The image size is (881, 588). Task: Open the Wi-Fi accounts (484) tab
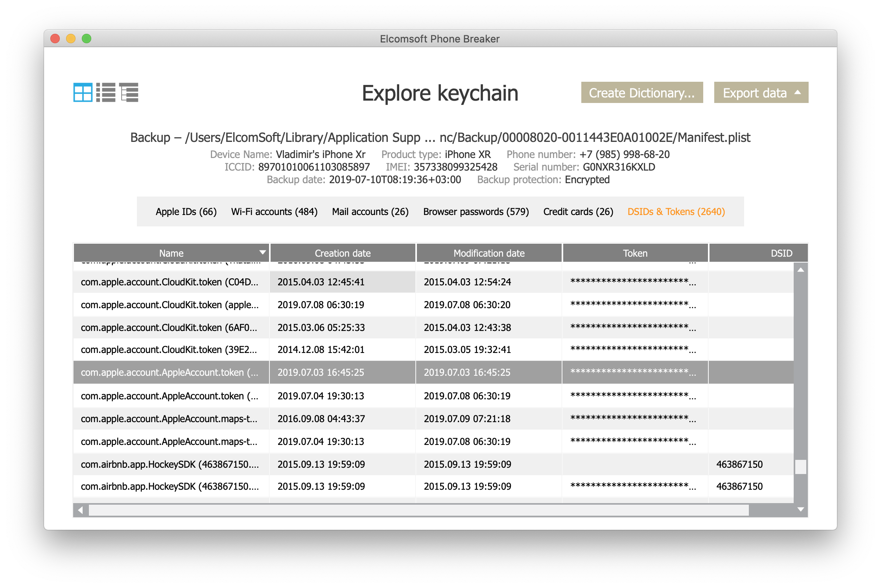tap(274, 211)
